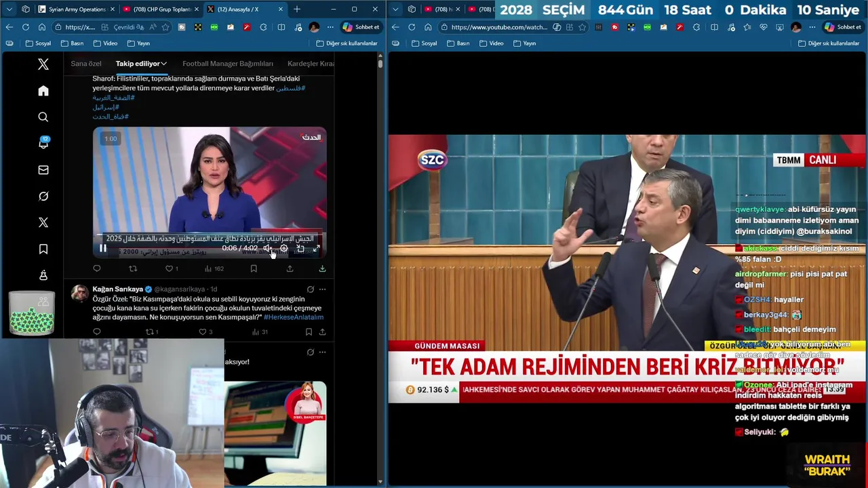Viewport: 868px width, 488px height.
Task: Pause the tweet video
Action: pos(103,248)
